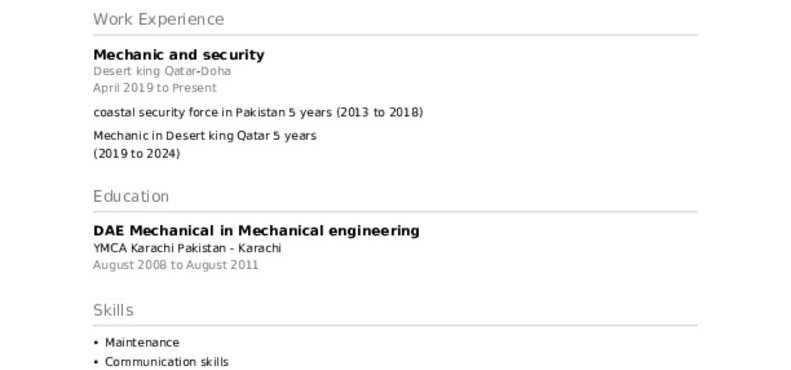791x370 pixels.
Task: Click the bullet point before Communication skills
Action: pos(96,362)
